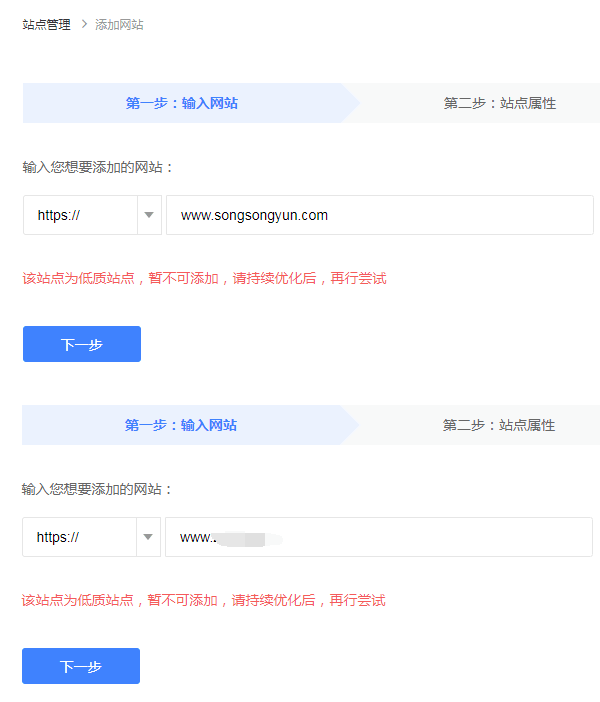
Task: Open the protocol dropdown beside the blurred URL
Action: [91, 537]
